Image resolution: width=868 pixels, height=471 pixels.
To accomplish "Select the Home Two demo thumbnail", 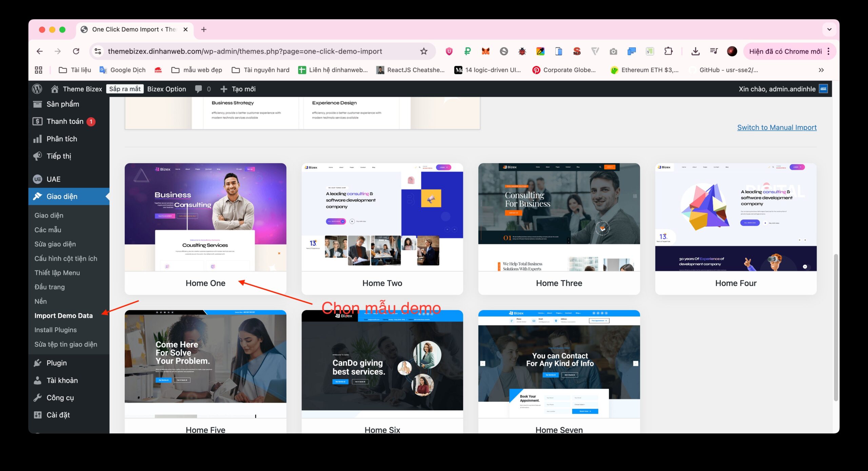I will (x=382, y=217).
